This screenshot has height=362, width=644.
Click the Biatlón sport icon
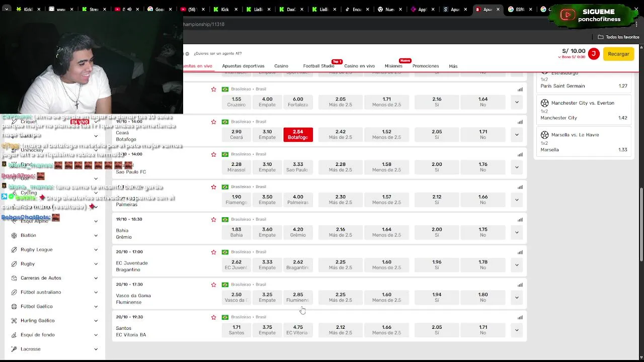tap(14, 235)
